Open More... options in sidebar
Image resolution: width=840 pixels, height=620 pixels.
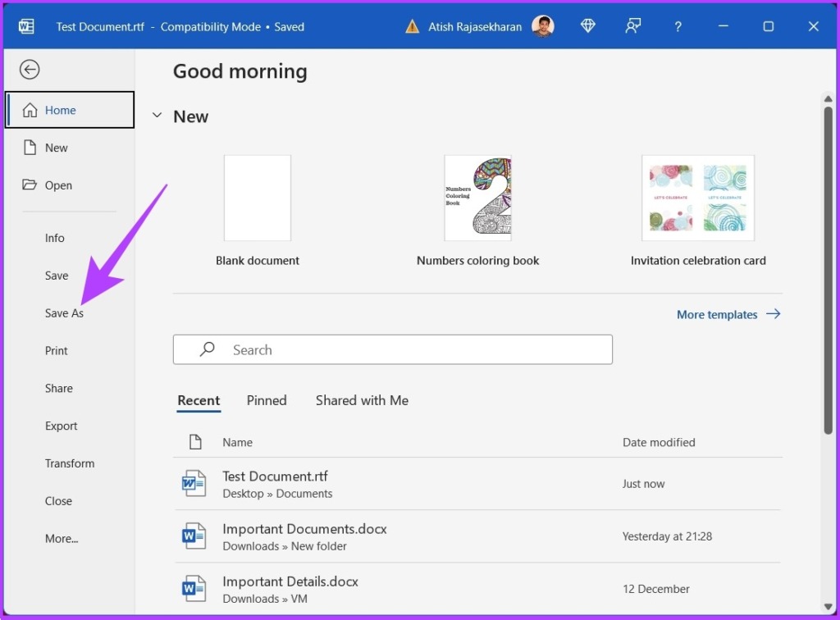click(62, 539)
